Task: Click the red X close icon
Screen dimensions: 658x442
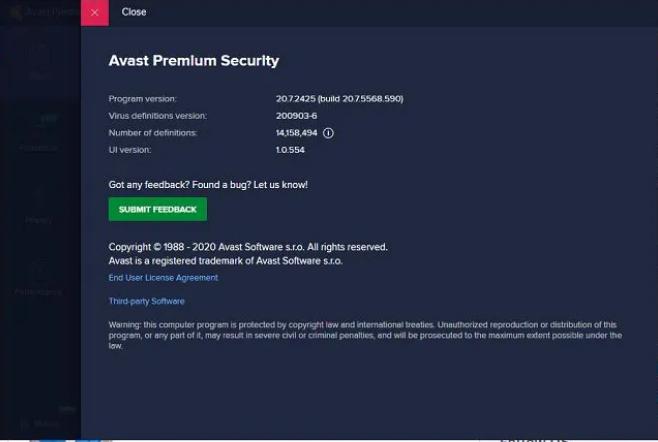Action: (x=95, y=12)
